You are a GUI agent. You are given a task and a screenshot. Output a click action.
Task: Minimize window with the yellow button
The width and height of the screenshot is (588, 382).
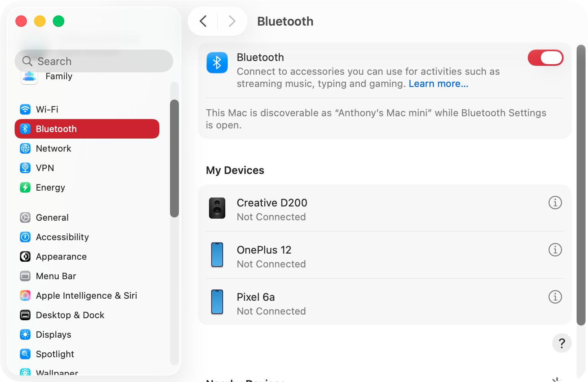click(x=40, y=21)
